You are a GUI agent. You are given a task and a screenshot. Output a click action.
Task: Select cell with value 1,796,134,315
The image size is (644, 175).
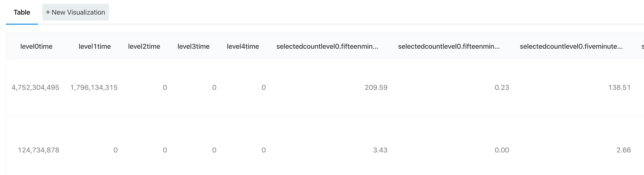point(94,87)
